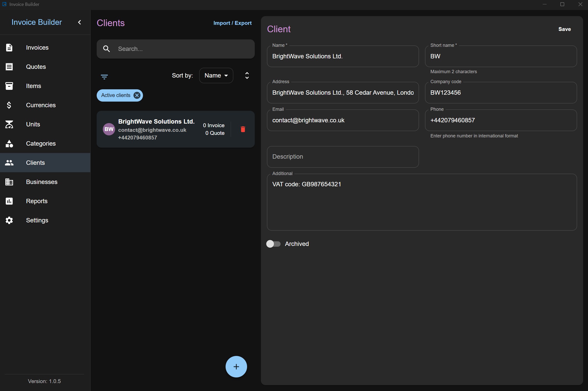The height and width of the screenshot is (391, 588).
Task: Open the Invoices menu label
Action: pyautogui.click(x=37, y=48)
